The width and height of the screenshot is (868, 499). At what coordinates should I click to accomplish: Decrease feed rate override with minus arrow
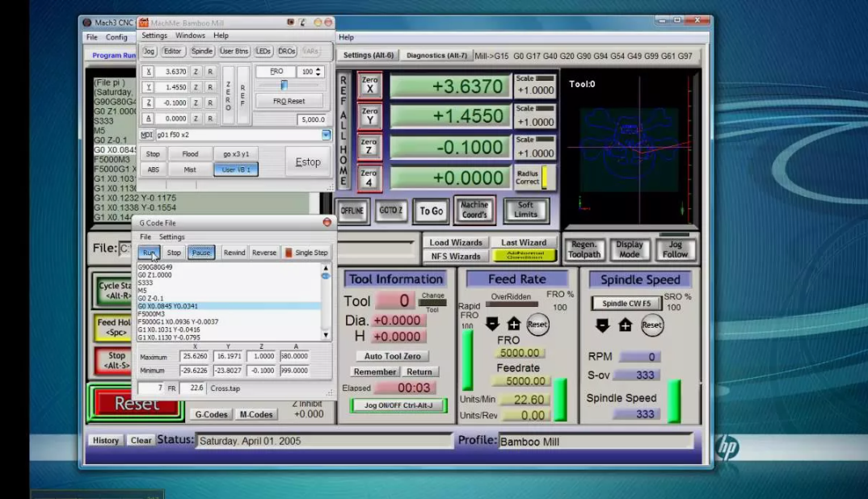pyautogui.click(x=492, y=324)
